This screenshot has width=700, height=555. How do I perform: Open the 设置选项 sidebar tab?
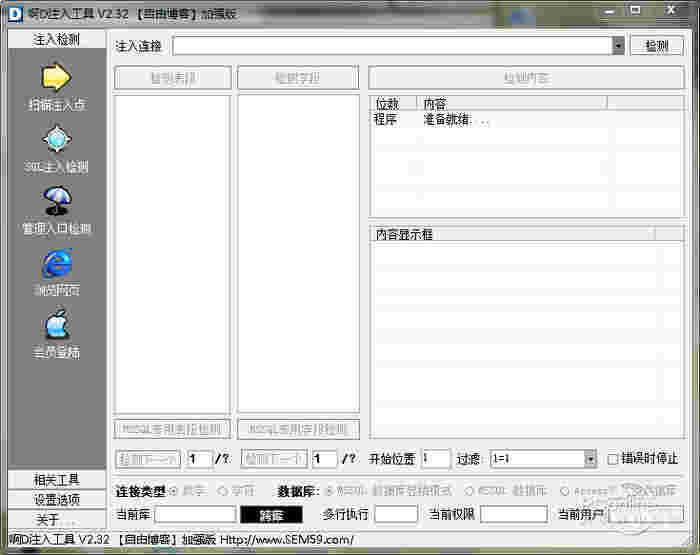pyautogui.click(x=57, y=499)
